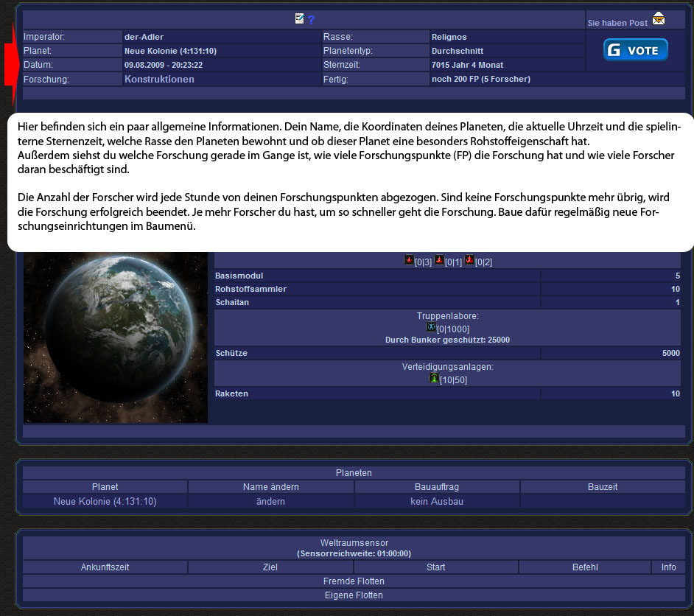Screen dimensions: 694x616
Task: Open the mail envelope icon
Action: coord(658,19)
